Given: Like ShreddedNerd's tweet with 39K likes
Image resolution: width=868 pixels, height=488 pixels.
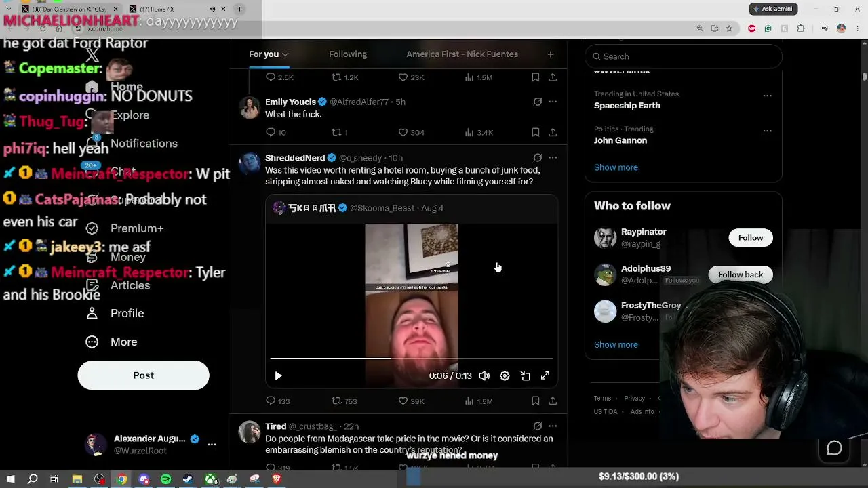Looking at the screenshot, I should tap(411, 401).
